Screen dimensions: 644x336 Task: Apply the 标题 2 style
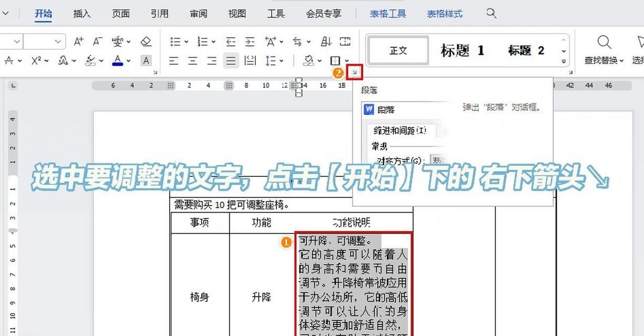(x=526, y=50)
